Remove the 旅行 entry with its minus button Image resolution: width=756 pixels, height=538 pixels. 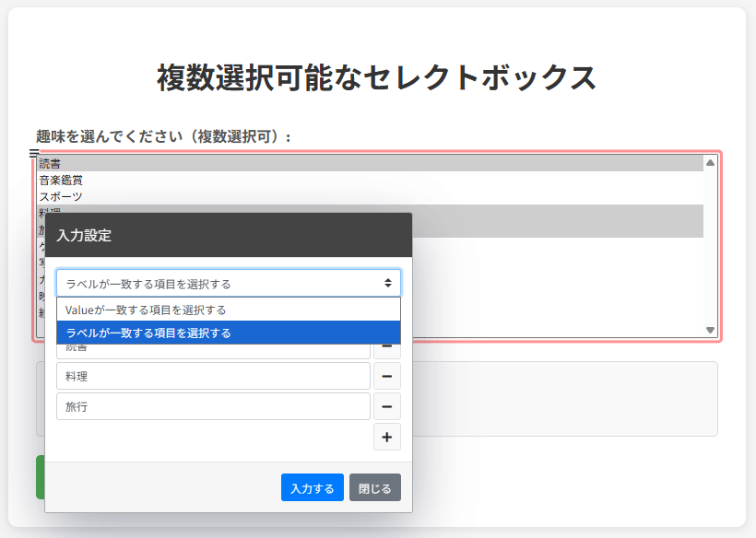click(386, 406)
